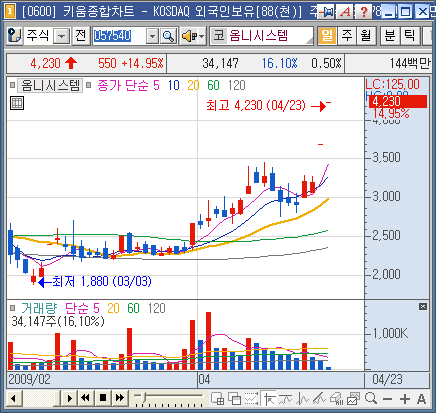Click the rewind double-left playback button
Viewport: 436px width, 413px height.
click(85, 398)
